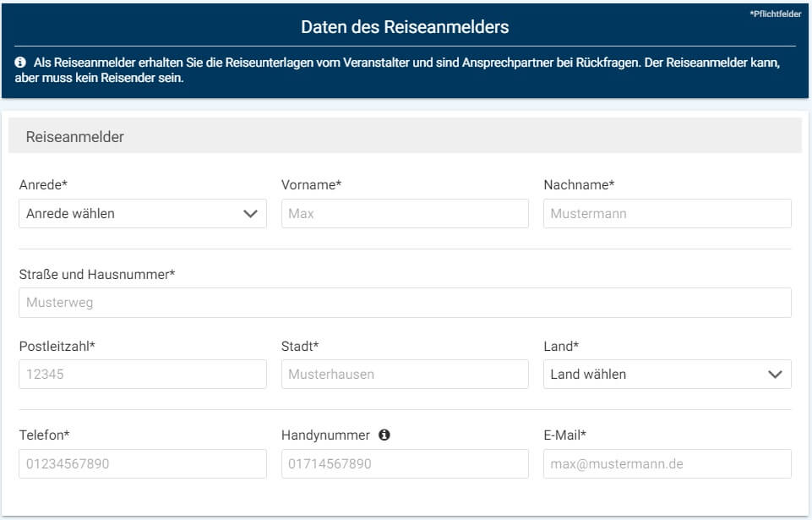
Task: Click into the Straße und Hausnummer field
Action: point(405,303)
